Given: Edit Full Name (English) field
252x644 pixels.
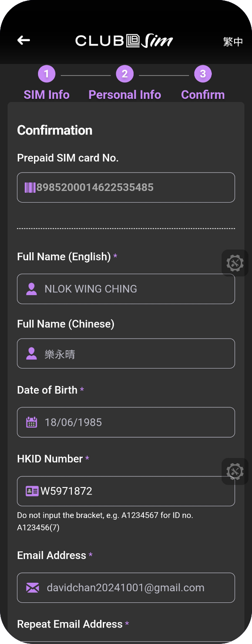Looking at the screenshot, I should click(126, 289).
